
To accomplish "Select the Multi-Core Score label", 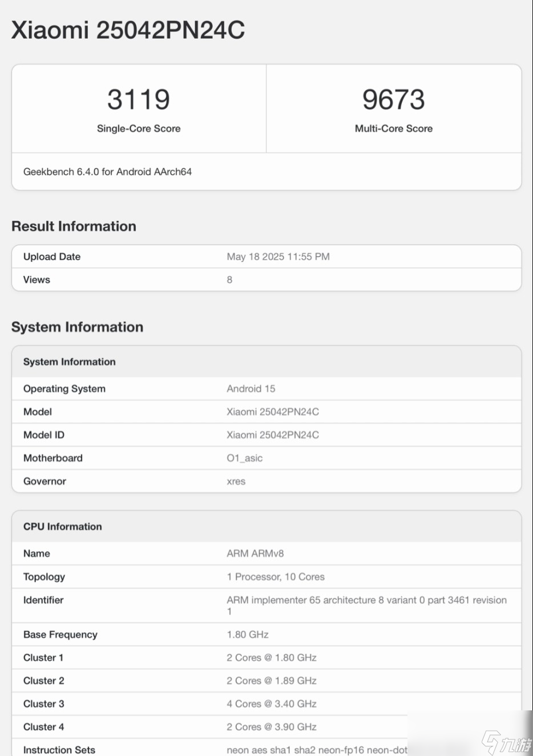I will click(393, 129).
